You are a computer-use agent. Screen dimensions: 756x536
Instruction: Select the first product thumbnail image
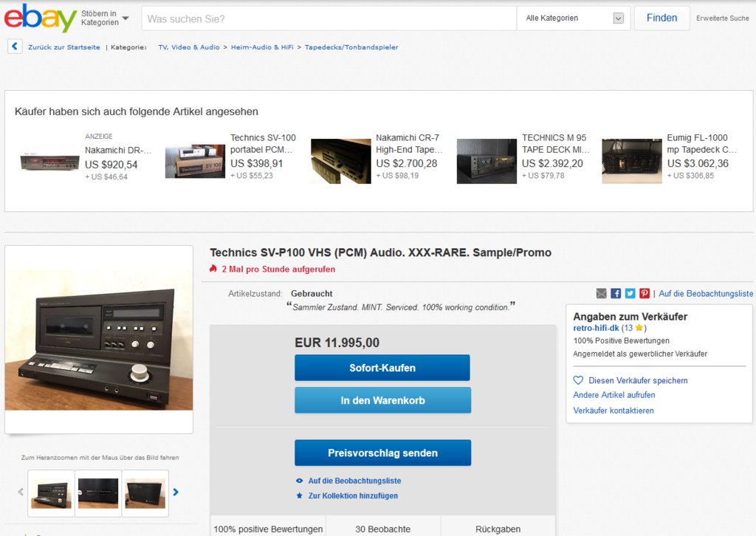click(51, 493)
